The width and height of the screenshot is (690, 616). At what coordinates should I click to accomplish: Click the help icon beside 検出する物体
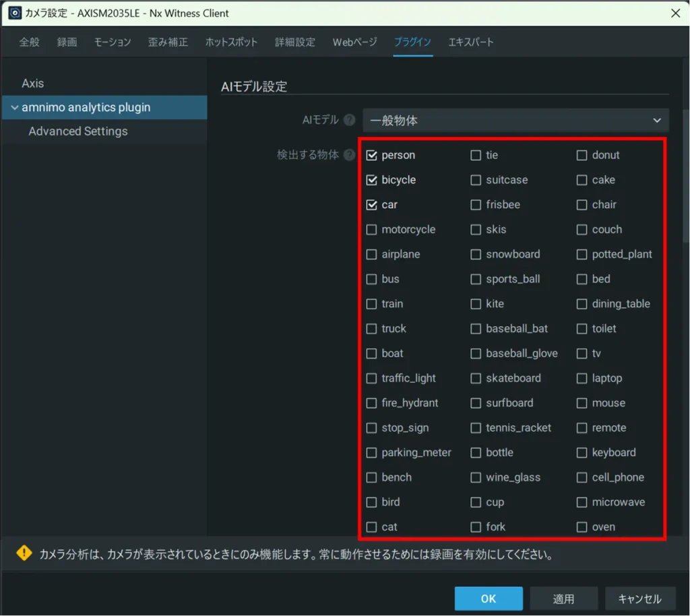(x=349, y=155)
